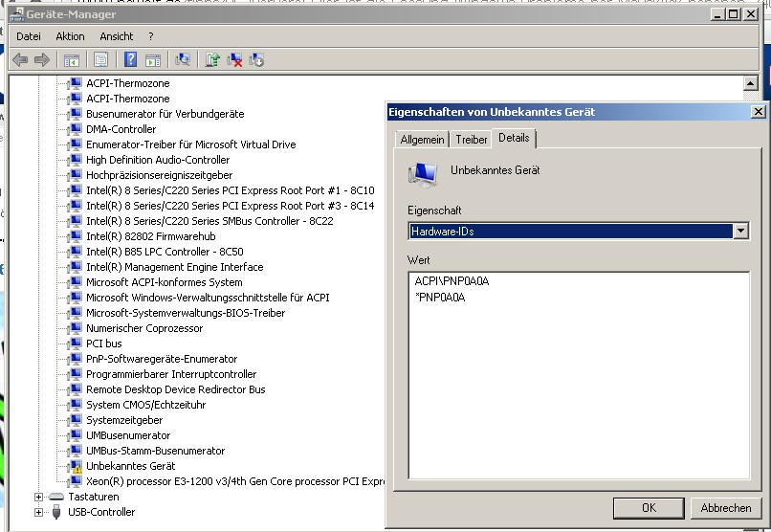Click the icon beside Hochpräzisionsereigniszeitgeber
The width and height of the screenshot is (771, 532).
pos(76,175)
